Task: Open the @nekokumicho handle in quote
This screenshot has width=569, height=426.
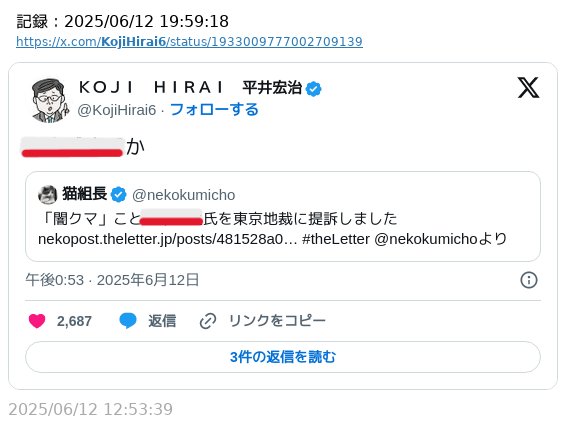Action: point(184,195)
